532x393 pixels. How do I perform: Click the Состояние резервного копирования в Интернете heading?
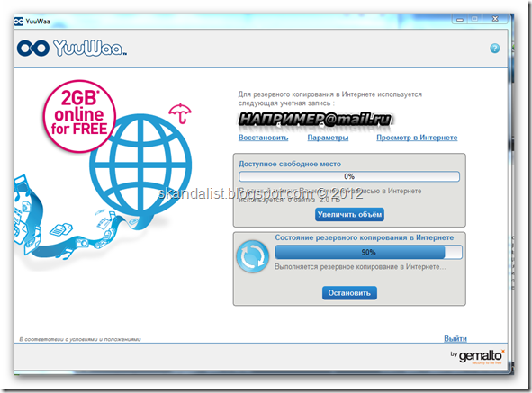364,237
